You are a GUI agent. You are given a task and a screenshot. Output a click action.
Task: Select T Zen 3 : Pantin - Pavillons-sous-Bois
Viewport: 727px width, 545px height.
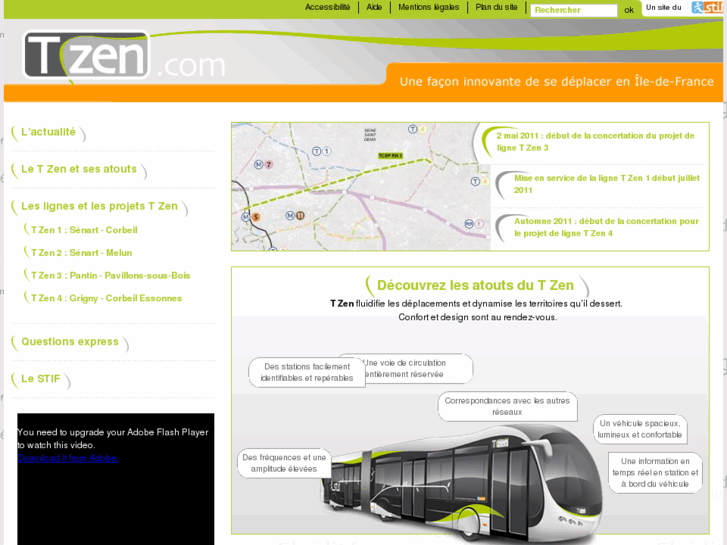point(110,276)
